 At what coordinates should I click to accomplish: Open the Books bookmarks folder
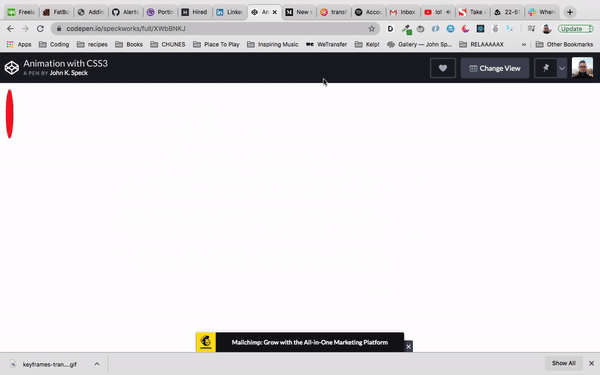coord(129,44)
